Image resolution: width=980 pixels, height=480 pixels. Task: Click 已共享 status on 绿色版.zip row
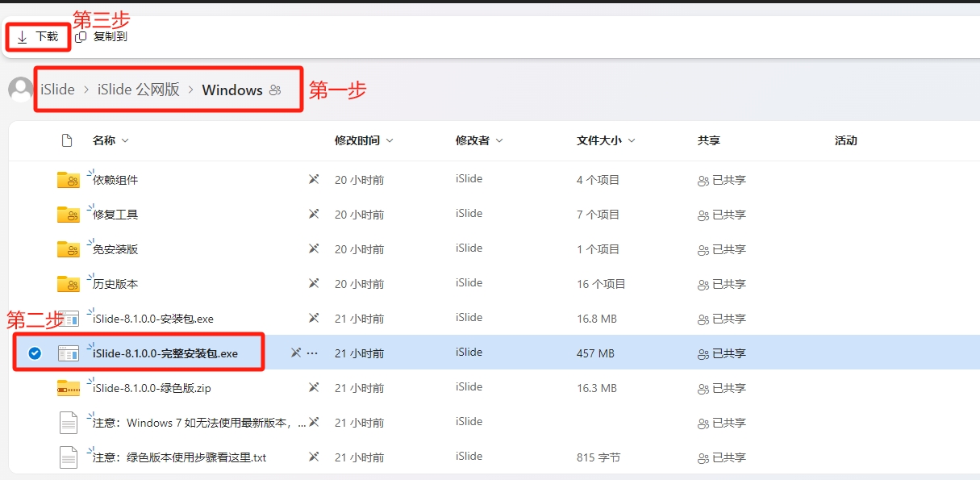click(722, 388)
